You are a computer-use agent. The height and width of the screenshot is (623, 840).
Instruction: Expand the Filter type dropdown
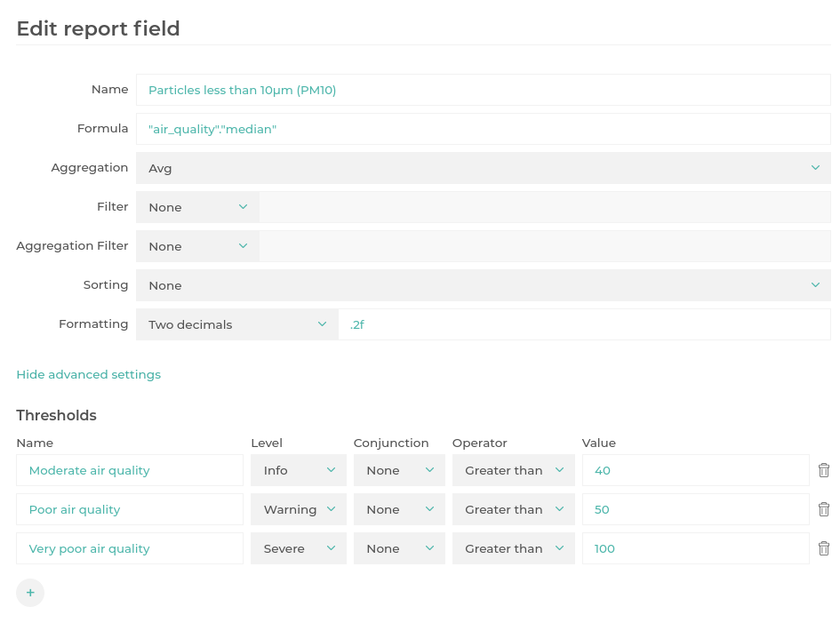[x=197, y=207]
